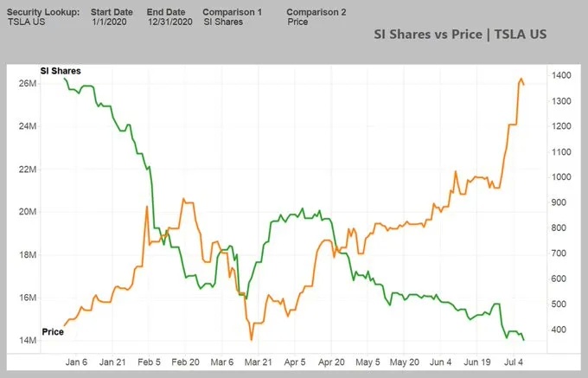Click the Security Lookup field TSLA US
Screen dimensions: 588x378
26,22
